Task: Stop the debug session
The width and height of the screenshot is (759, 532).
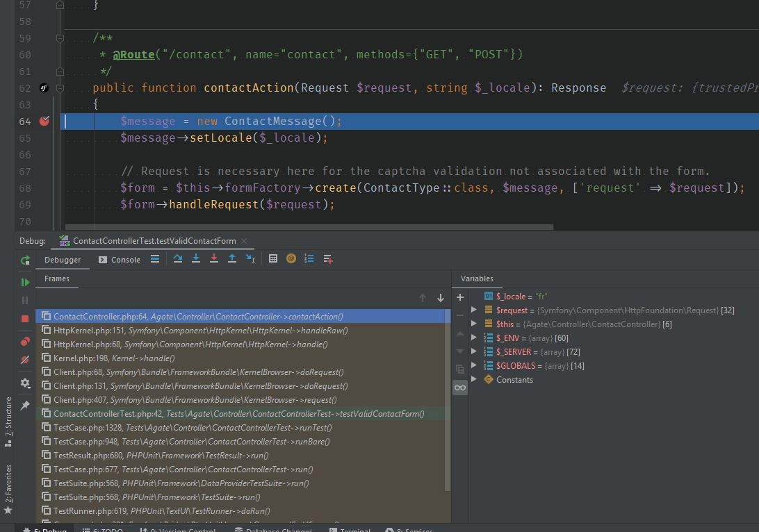Action: click(x=25, y=319)
